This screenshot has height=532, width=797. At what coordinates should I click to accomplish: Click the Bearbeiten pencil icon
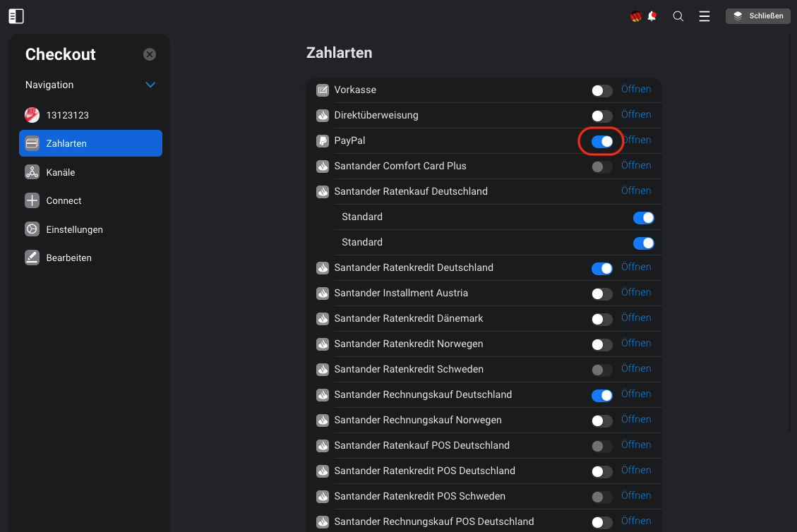click(32, 258)
